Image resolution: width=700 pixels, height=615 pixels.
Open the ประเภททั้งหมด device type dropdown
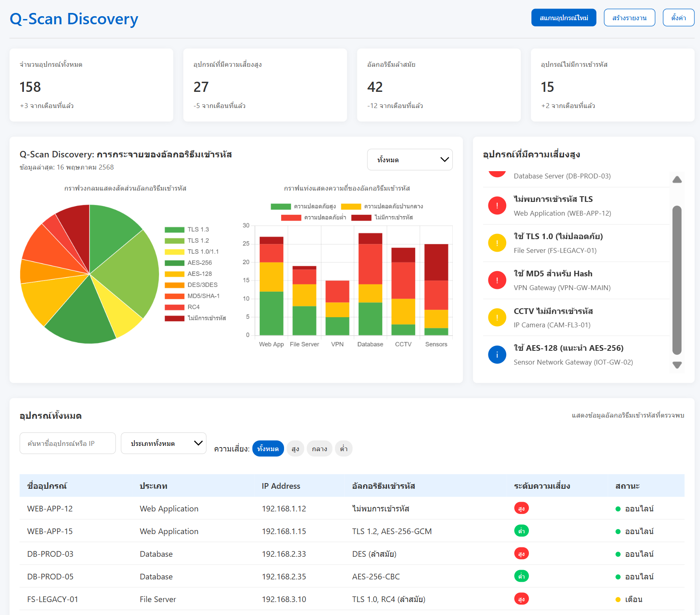(x=163, y=443)
